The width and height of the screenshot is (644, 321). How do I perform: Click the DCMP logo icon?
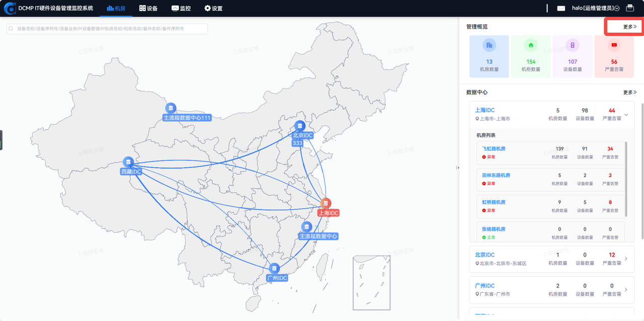pos(10,8)
